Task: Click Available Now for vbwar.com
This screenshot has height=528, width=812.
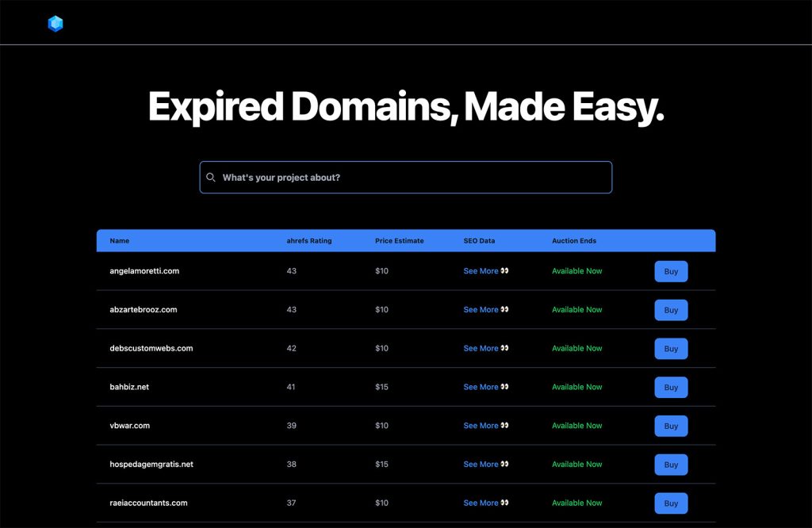Action: pyautogui.click(x=577, y=426)
